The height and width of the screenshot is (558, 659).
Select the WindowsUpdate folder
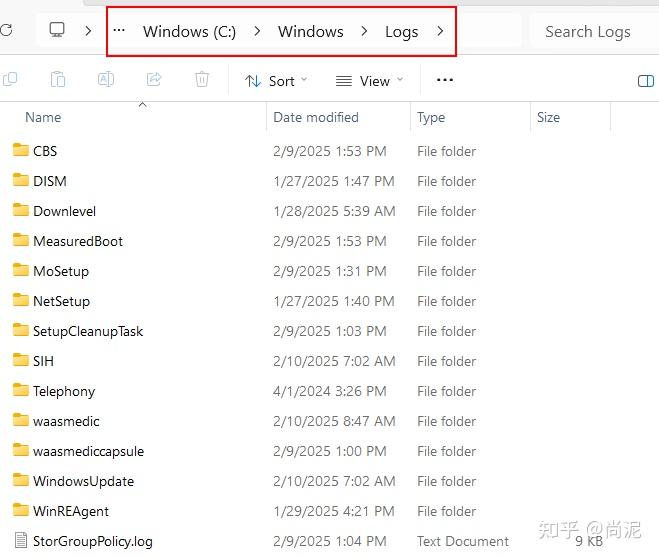(x=73, y=481)
